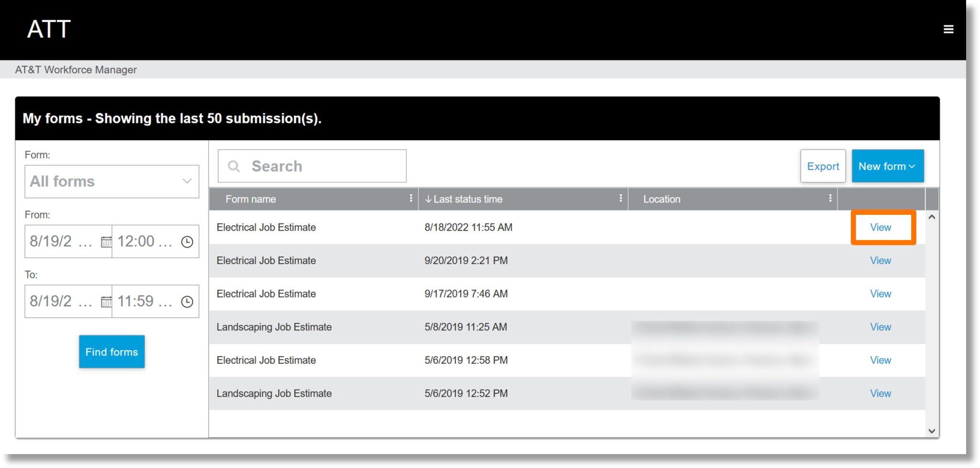Open the All forms dropdown
980x468 pixels.
pyautogui.click(x=111, y=181)
